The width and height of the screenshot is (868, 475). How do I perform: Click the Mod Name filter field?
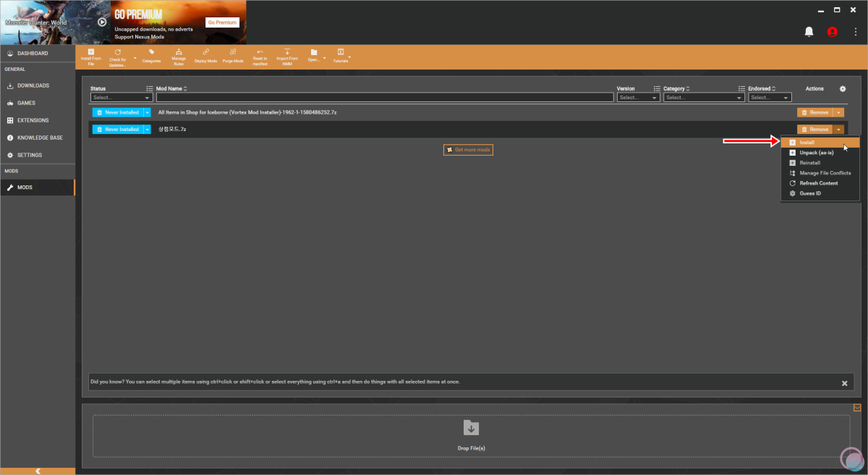[x=384, y=97]
